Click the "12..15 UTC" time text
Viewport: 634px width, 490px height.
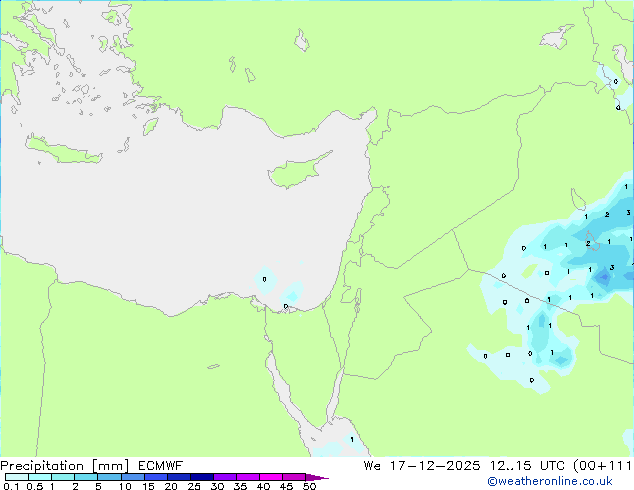point(527,466)
